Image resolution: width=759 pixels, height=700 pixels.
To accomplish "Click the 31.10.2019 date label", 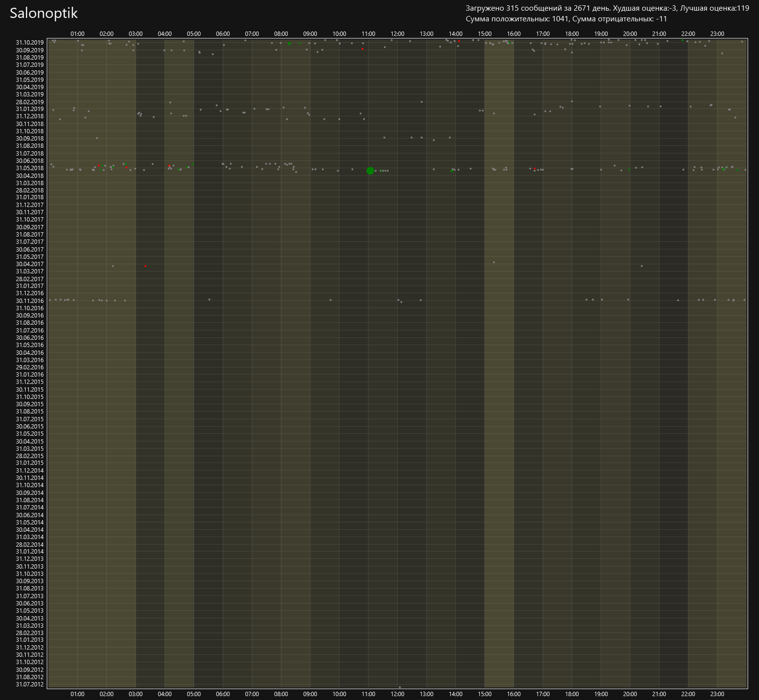I will [x=30, y=43].
